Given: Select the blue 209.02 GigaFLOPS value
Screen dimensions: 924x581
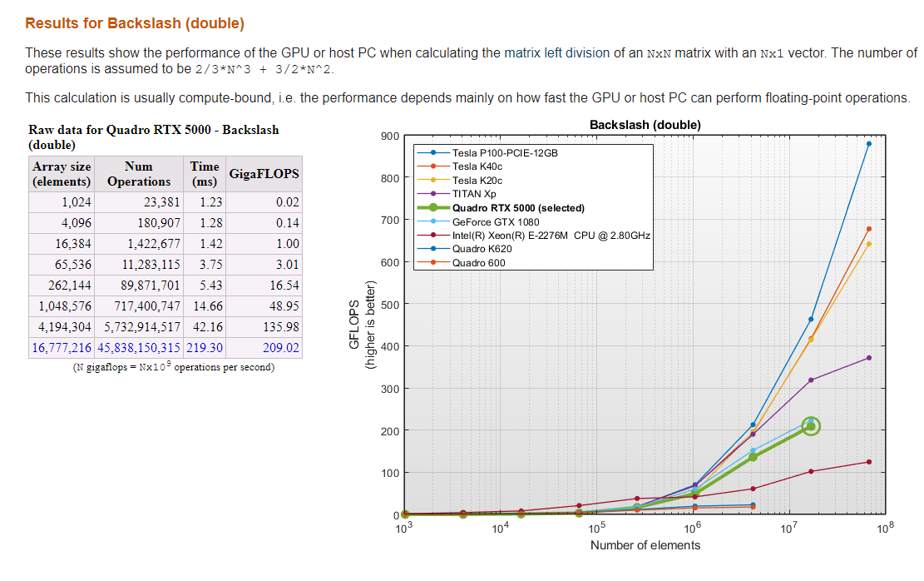Looking at the screenshot, I should tap(281, 348).
